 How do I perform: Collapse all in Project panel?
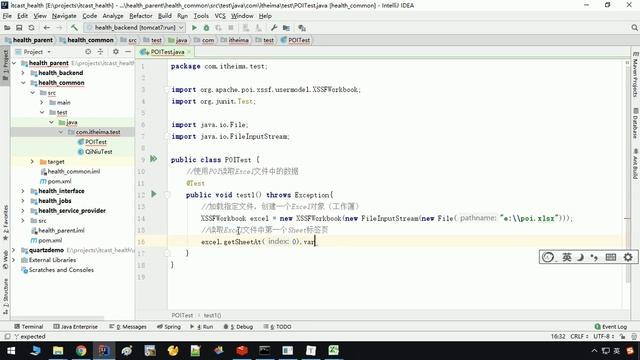(100, 52)
